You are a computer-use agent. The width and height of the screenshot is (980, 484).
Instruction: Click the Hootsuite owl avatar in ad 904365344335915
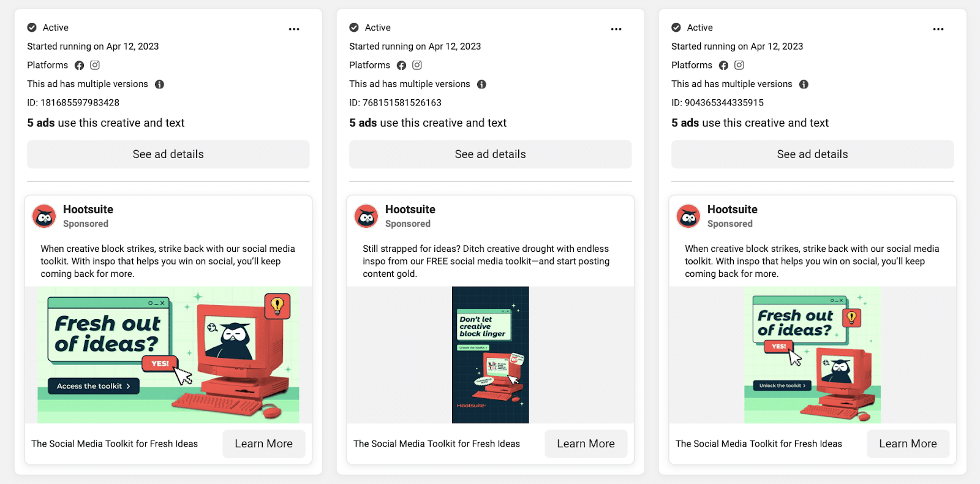click(x=688, y=216)
